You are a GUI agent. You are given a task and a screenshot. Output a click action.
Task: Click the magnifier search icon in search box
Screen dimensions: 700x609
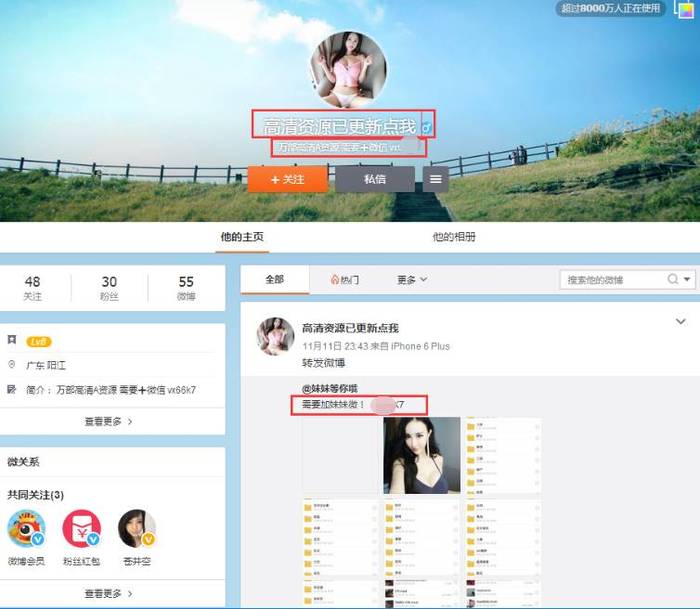(671, 280)
